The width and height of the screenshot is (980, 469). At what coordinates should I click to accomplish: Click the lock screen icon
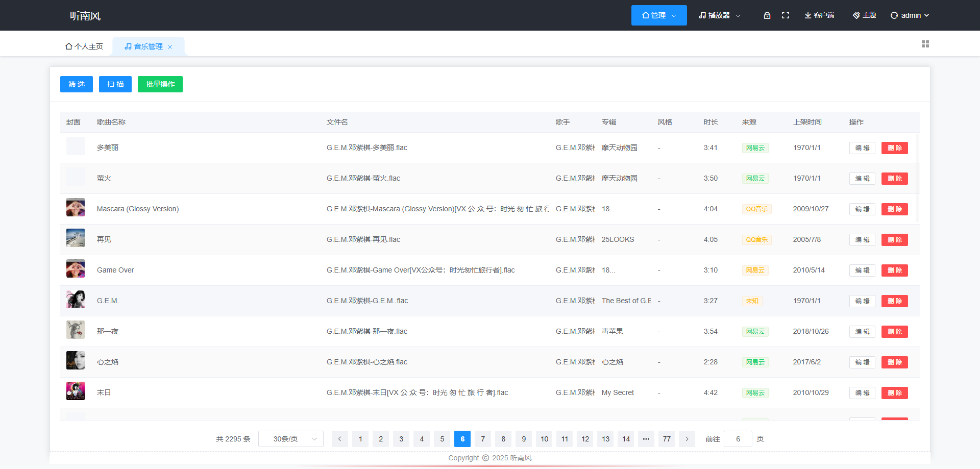pyautogui.click(x=767, y=15)
